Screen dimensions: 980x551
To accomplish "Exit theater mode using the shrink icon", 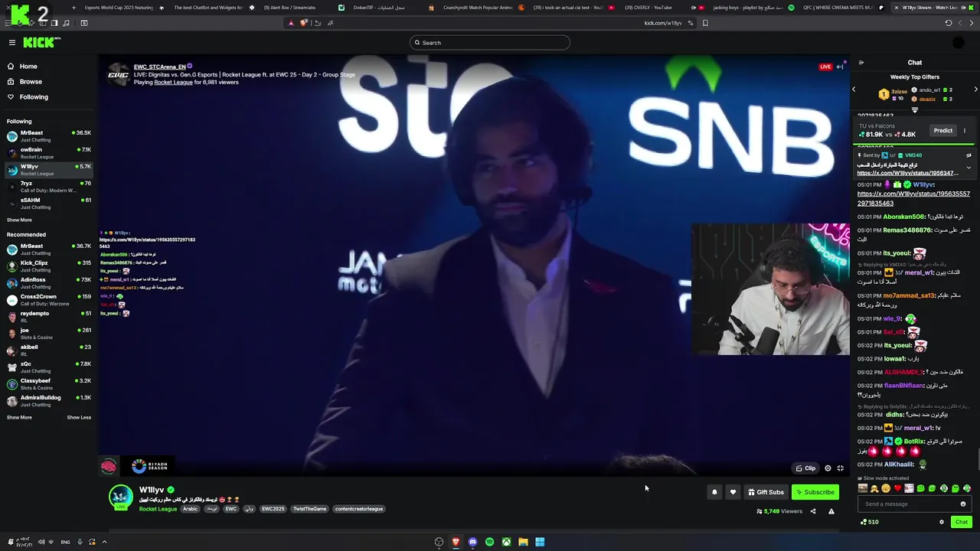I will [x=840, y=468].
